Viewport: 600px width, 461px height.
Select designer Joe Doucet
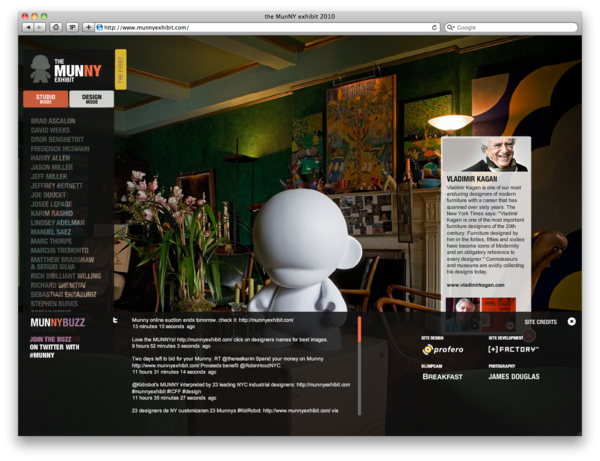point(48,195)
